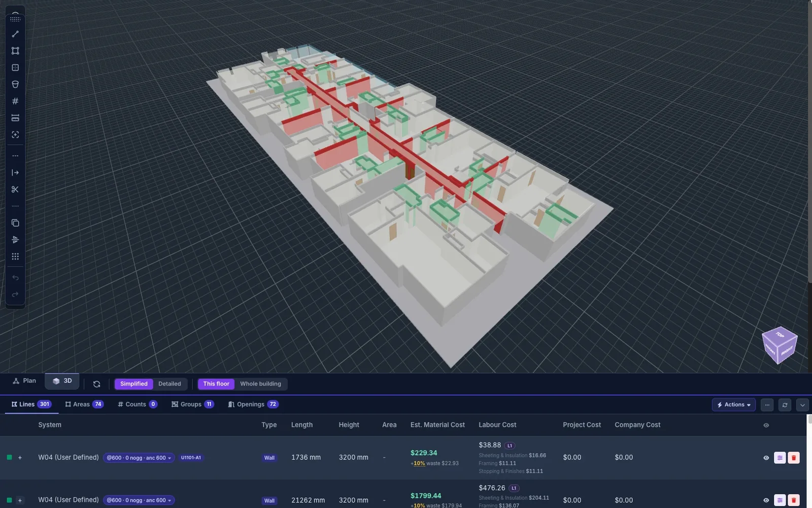Open the grid array tool

pos(15,257)
